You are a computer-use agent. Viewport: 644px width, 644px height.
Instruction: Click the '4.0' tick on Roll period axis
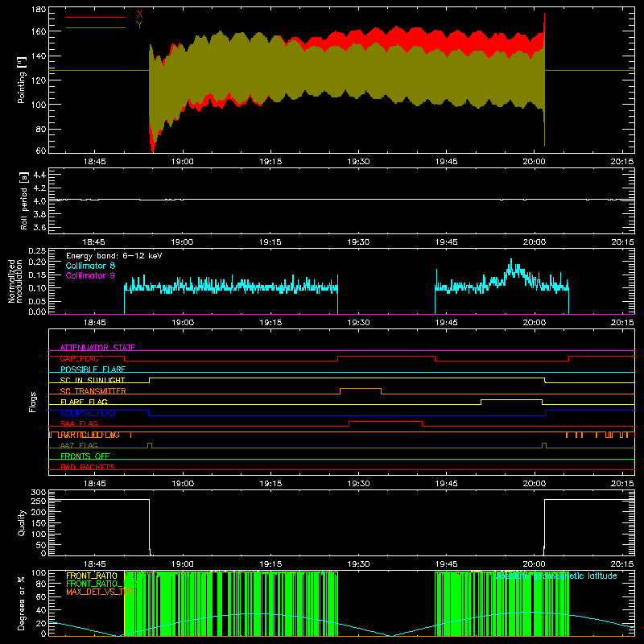click(x=39, y=201)
